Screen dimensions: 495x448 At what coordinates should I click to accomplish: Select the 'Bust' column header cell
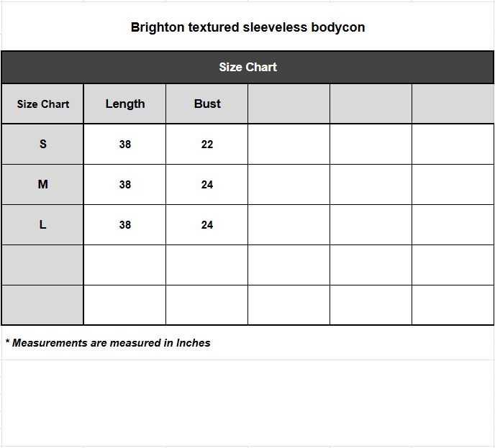pyautogui.click(x=207, y=104)
